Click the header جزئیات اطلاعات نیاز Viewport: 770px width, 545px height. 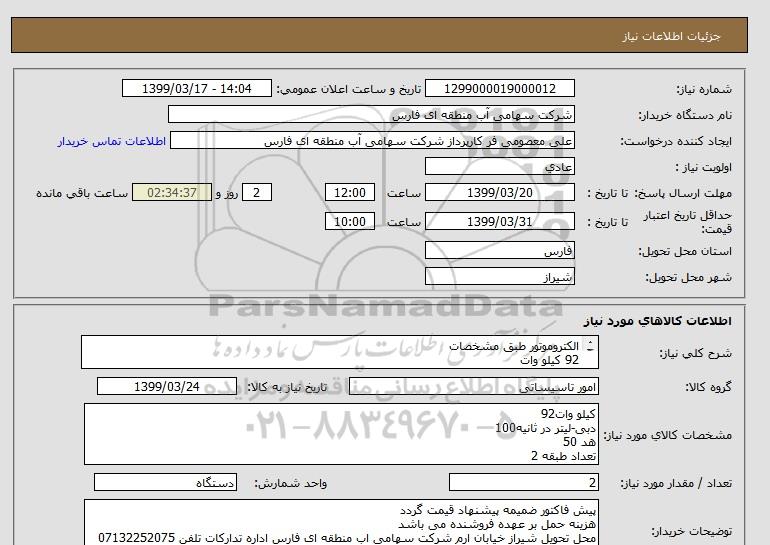click(x=671, y=36)
